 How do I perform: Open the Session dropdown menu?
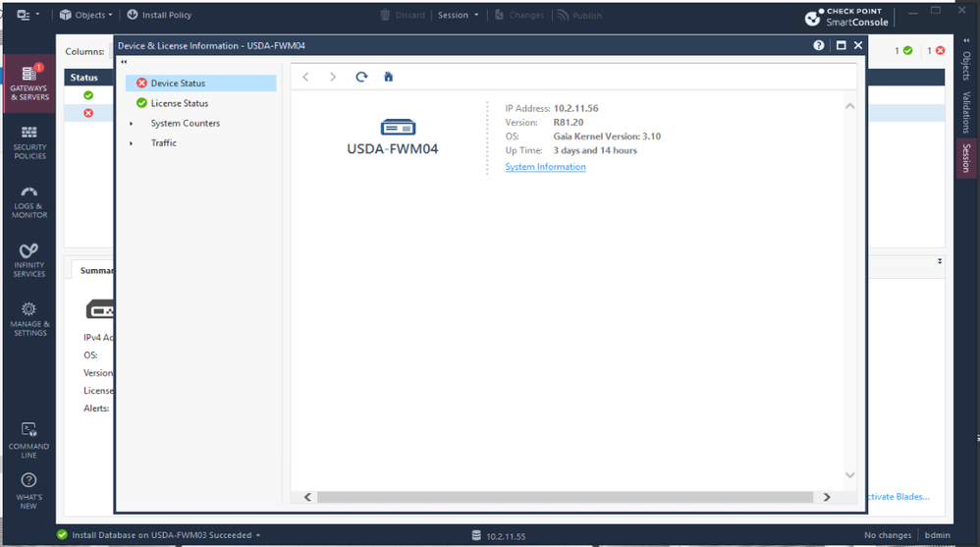[x=459, y=15]
